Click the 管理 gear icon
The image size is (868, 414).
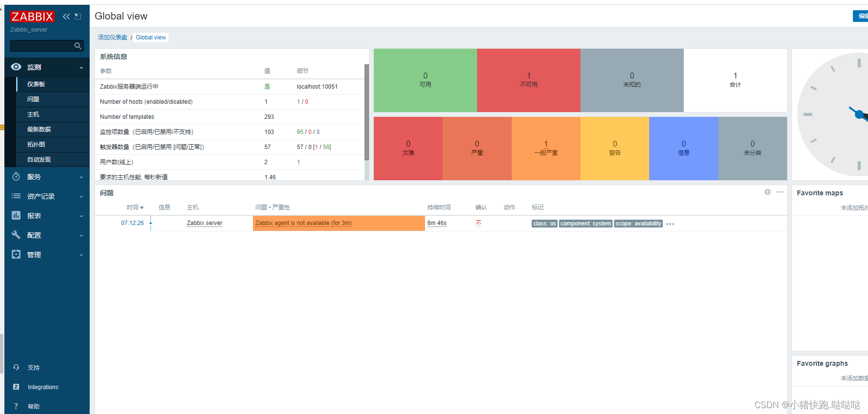16,254
